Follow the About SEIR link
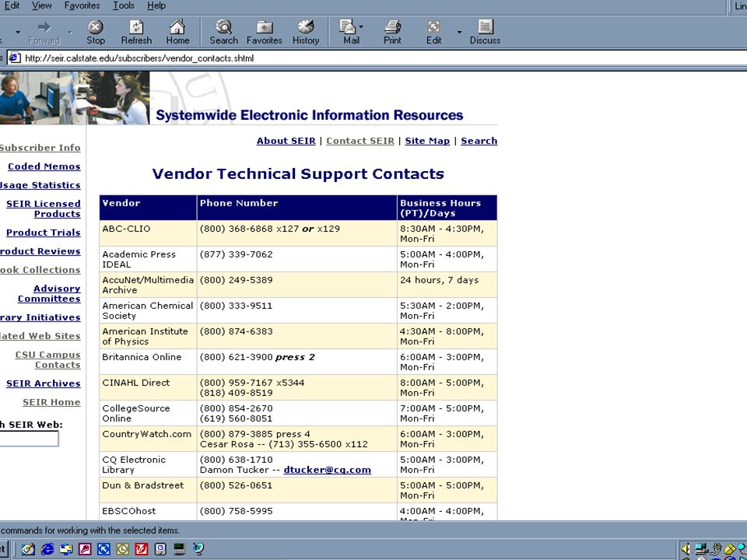 tap(286, 141)
